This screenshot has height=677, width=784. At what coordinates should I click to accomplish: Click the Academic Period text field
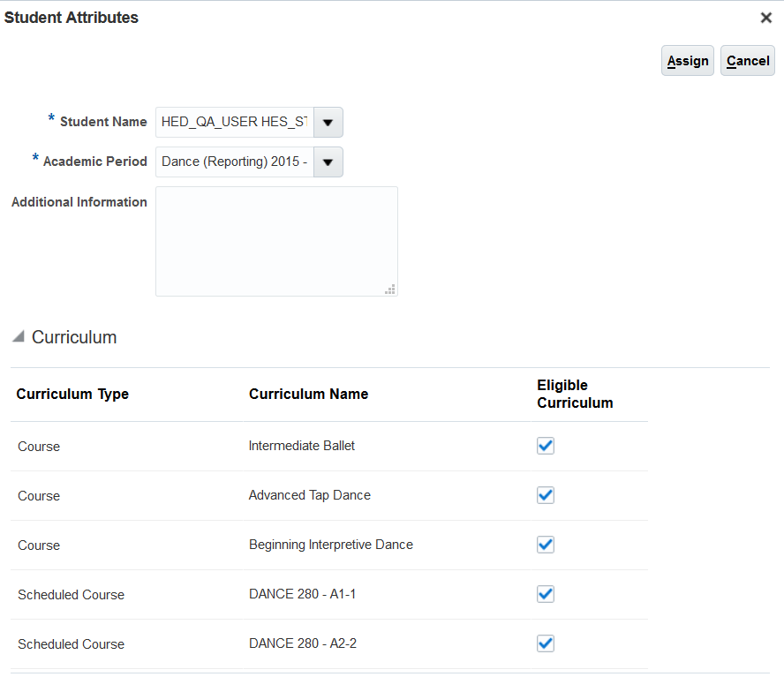point(234,162)
